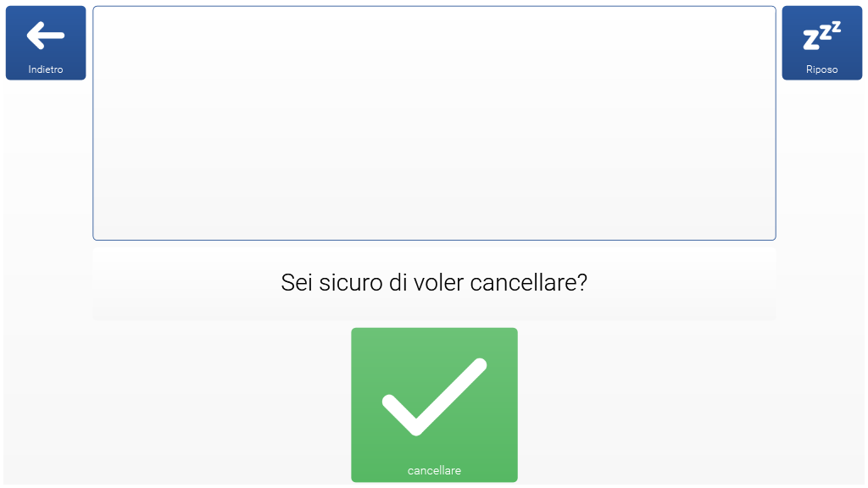Screen dimensions: 868x488
Task: Click the words "Sei sicuro" in the prompt
Action: [x=331, y=283]
